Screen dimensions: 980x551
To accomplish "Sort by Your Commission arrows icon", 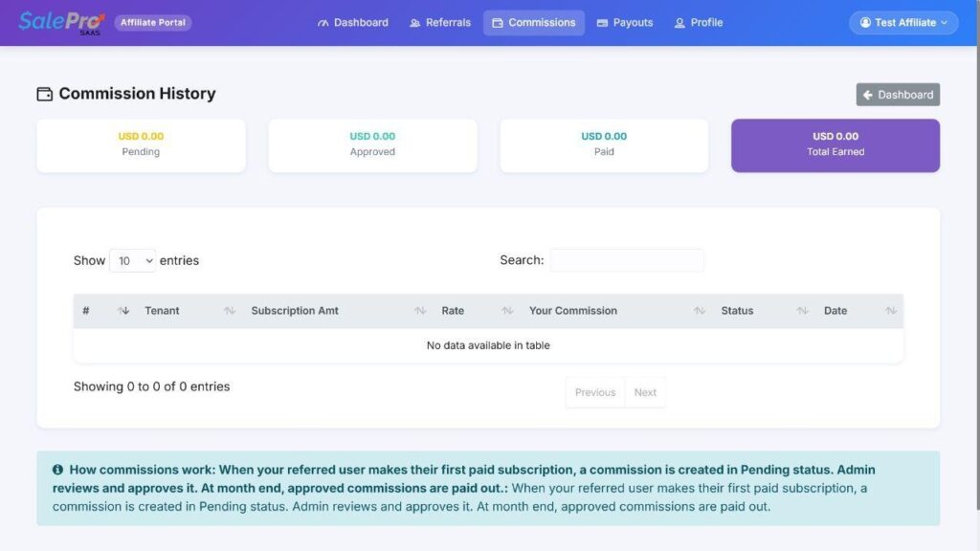I will click(700, 311).
